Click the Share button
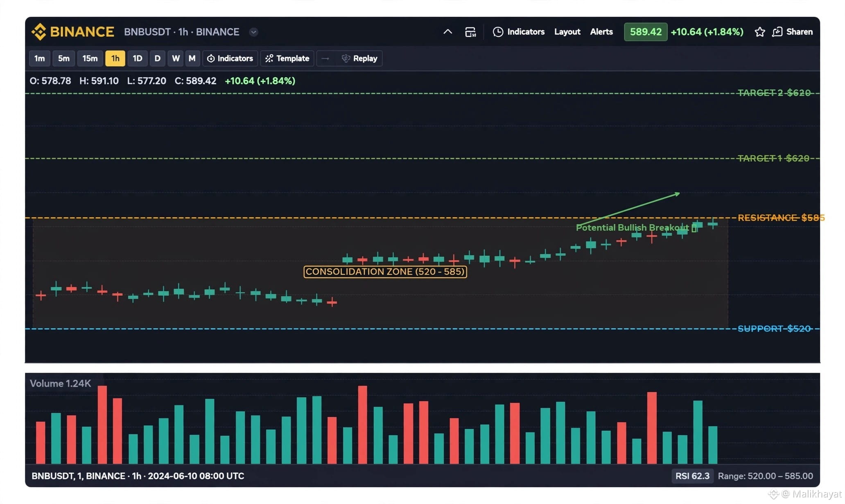 pos(792,32)
